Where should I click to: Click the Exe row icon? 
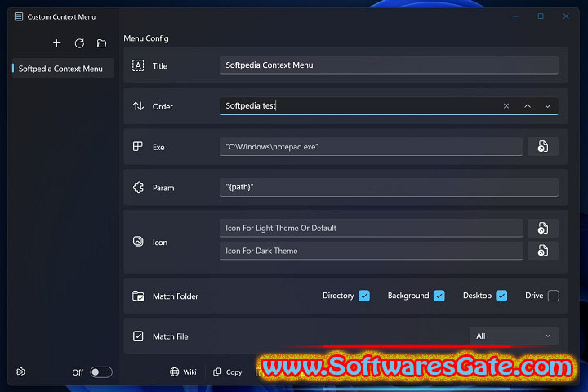pos(138,146)
